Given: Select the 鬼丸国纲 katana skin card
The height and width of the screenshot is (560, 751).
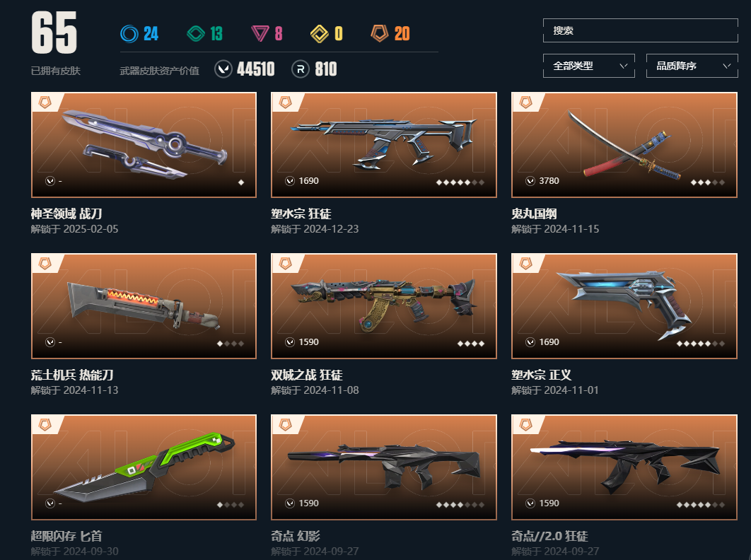Looking at the screenshot, I should pyautogui.click(x=624, y=145).
